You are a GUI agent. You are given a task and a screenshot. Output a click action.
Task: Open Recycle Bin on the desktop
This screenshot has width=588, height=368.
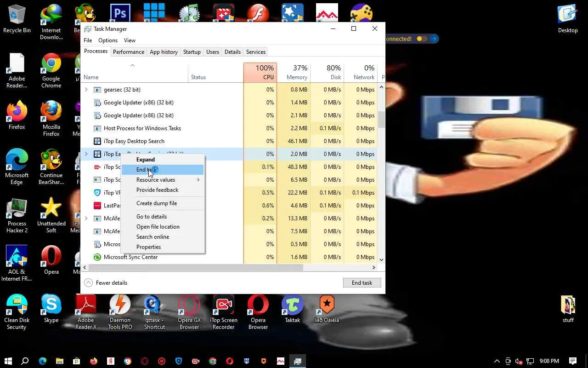pyautogui.click(x=17, y=19)
